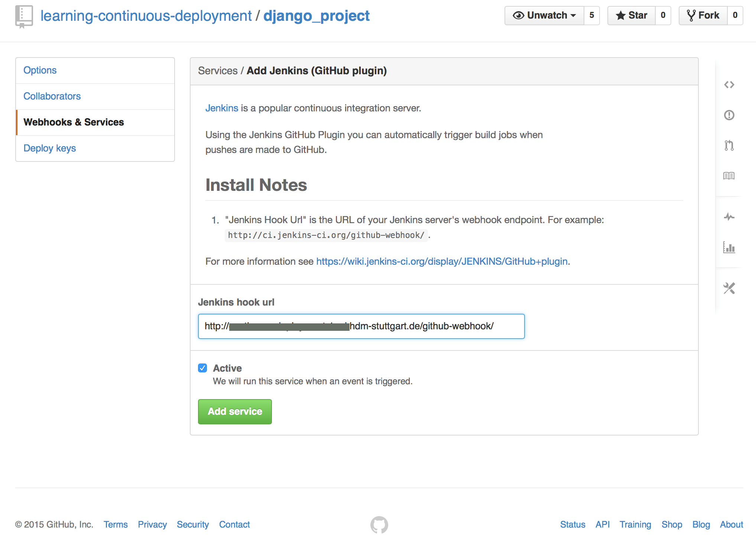The width and height of the screenshot is (756, 535).
Task: Open Shop link in footer
Action: coord(672,525)
